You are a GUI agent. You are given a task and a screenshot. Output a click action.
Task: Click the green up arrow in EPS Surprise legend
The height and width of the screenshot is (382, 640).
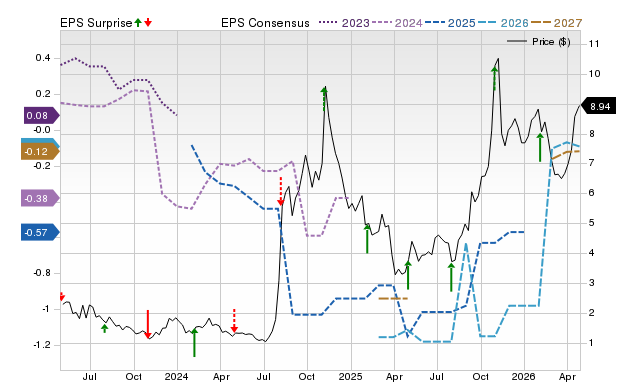tap(138, 22)
